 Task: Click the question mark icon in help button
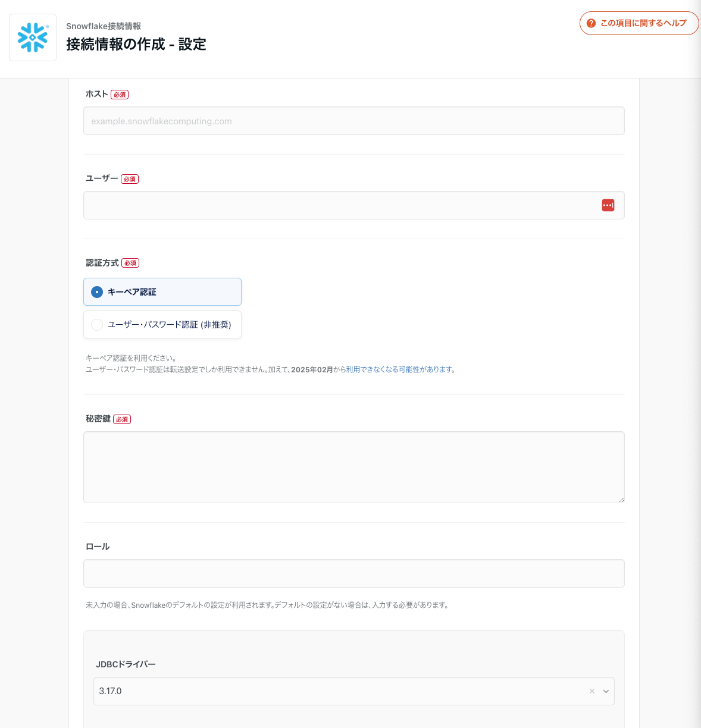tap(591, 23)
